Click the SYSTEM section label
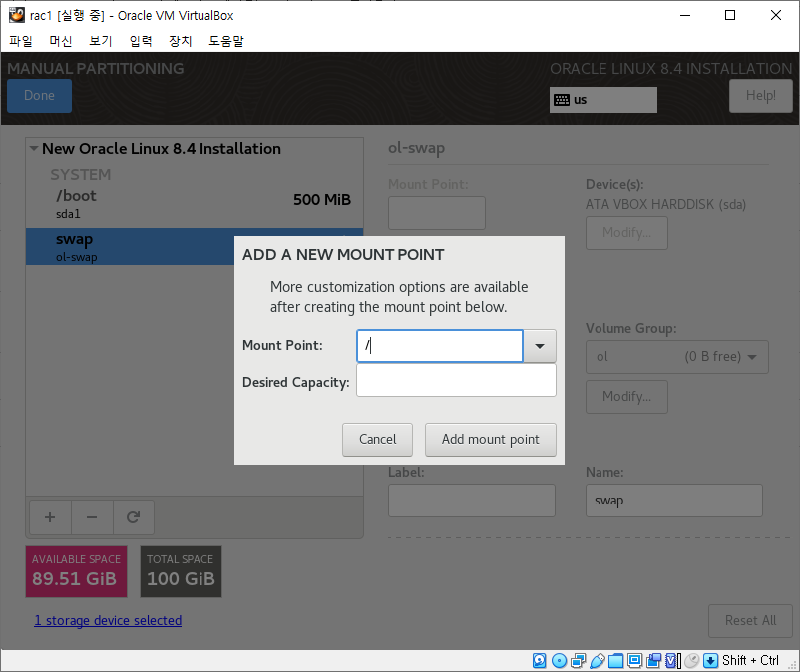The width and height of the screenshot is (800, 672). point(81,174)
